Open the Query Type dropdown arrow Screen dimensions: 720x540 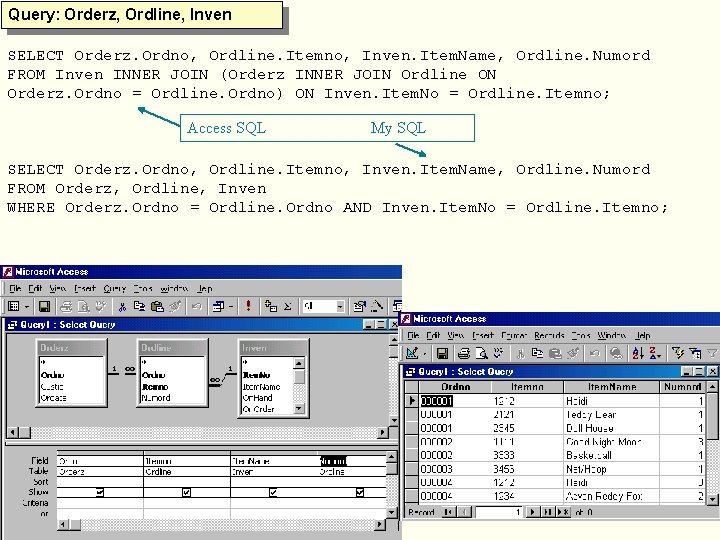[231, 306]
